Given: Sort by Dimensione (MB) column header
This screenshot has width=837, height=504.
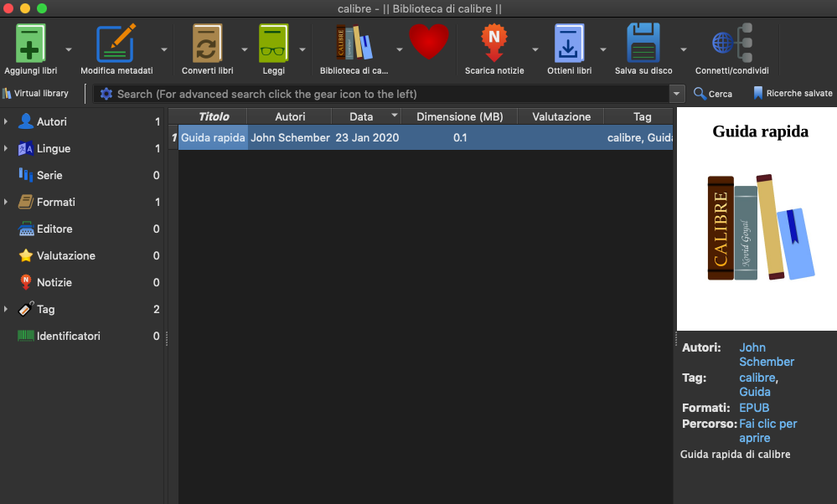Looking at the screenshot, I should 460,116.
